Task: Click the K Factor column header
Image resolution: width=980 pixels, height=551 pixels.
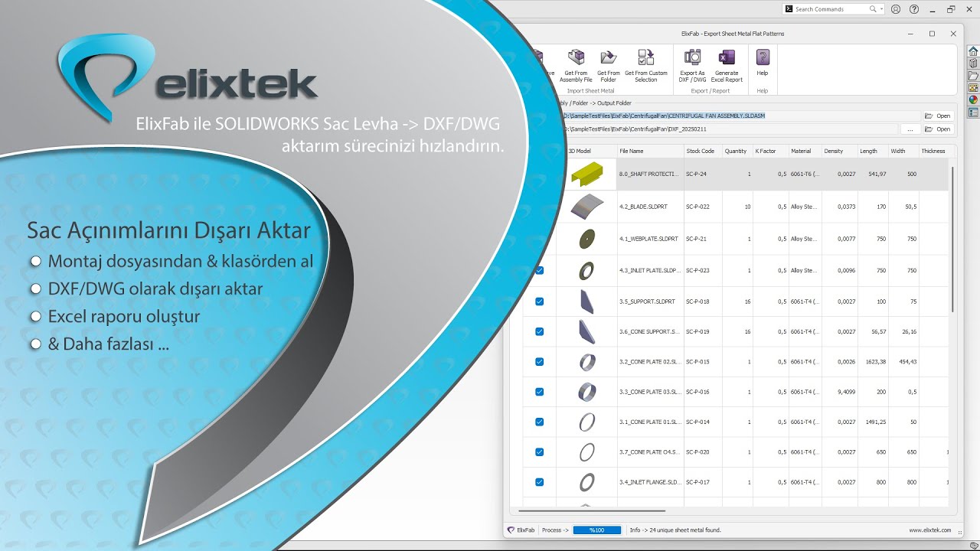Action: [769, 151]
